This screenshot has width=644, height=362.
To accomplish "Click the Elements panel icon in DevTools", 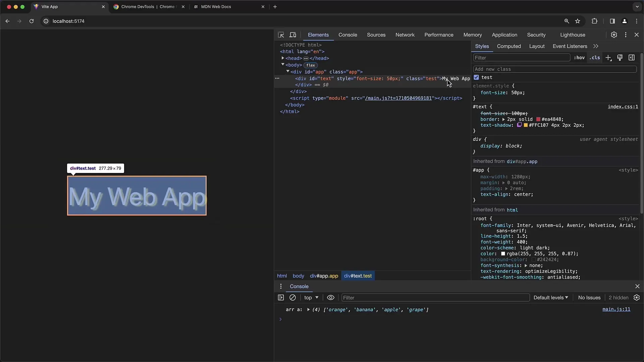I will tap(318, 35).
